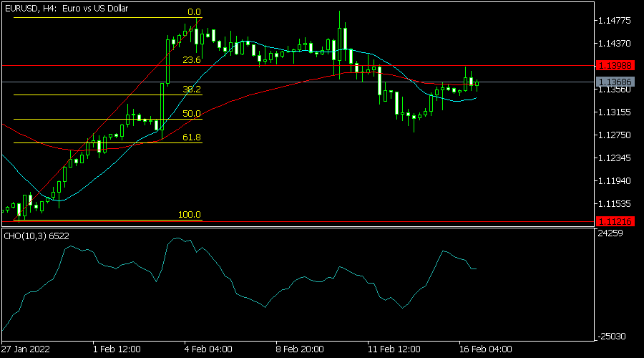
Task: Click the grey current price 1.13686 label
Action: coord(615,82)
